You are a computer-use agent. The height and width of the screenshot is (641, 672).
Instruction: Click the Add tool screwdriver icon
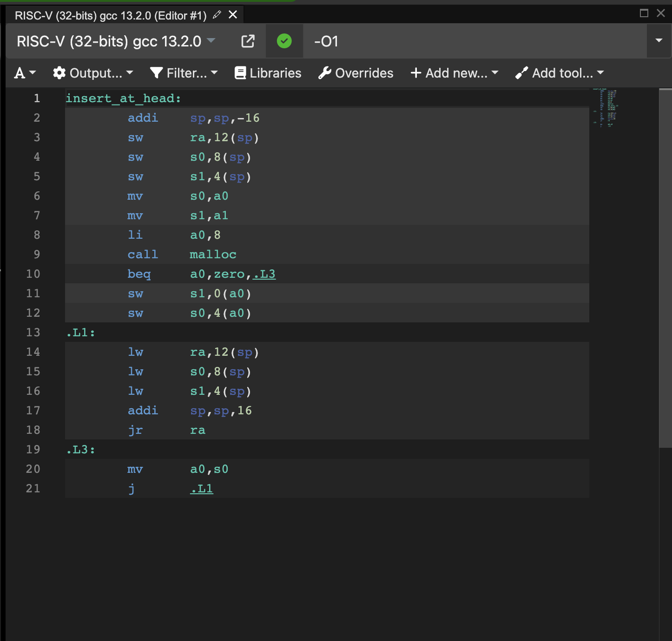521,73
